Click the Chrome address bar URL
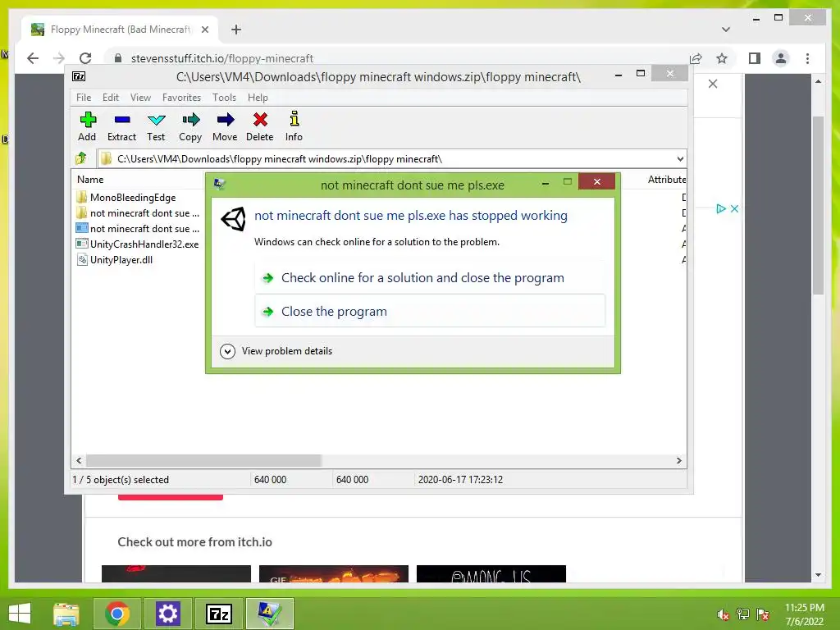Viewport: 840px width, 630px height. [222, 58]
